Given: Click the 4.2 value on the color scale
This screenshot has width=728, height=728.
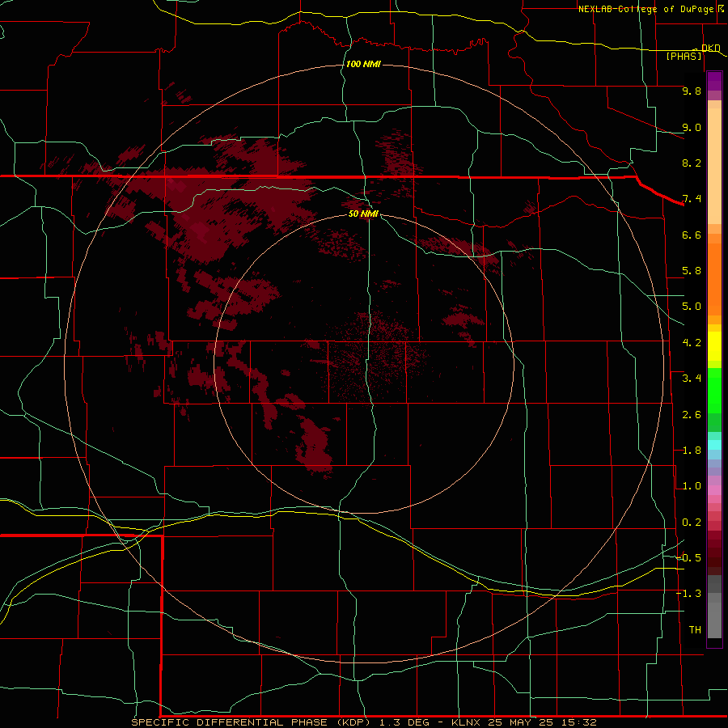Looking at the screenshot, I should tap(692, 343).
